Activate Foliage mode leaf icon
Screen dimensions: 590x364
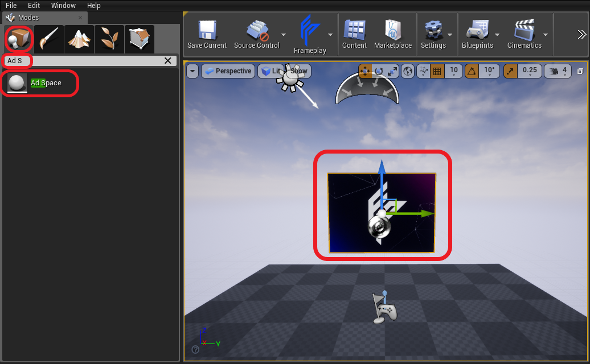point(109,39)
